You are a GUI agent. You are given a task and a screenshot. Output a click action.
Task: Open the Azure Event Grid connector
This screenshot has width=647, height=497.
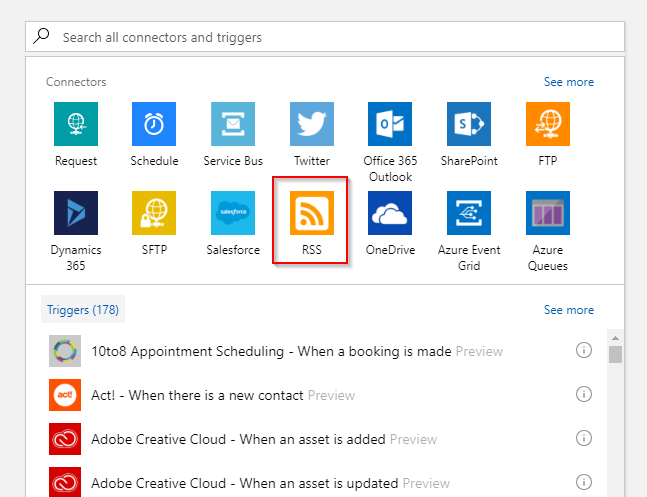click(469, 213)
